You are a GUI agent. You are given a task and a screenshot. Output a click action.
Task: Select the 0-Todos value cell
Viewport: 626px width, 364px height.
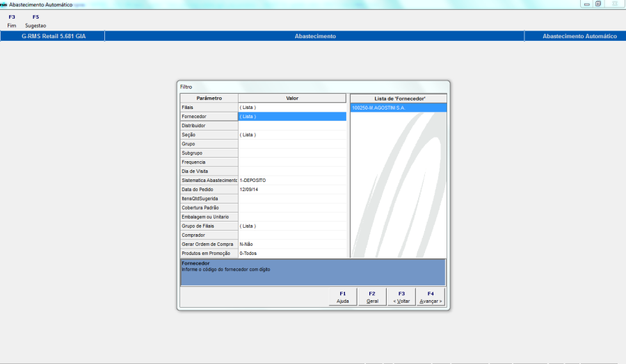[292, 253]
